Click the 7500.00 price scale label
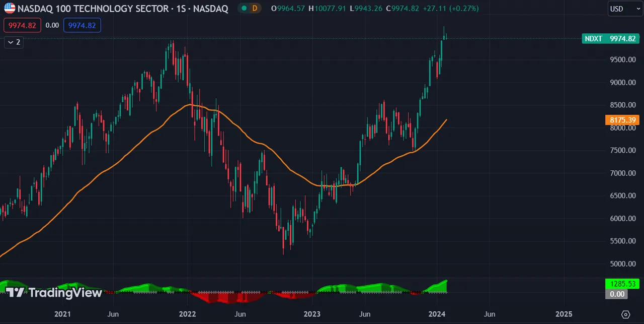This screenshot has width=644, height=324. coord(622,150)
